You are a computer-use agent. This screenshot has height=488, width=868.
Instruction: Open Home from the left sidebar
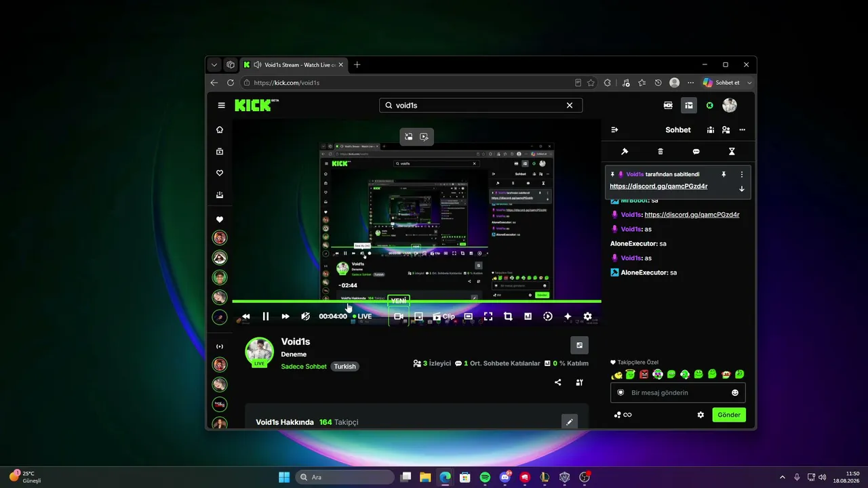pos(220,129)
